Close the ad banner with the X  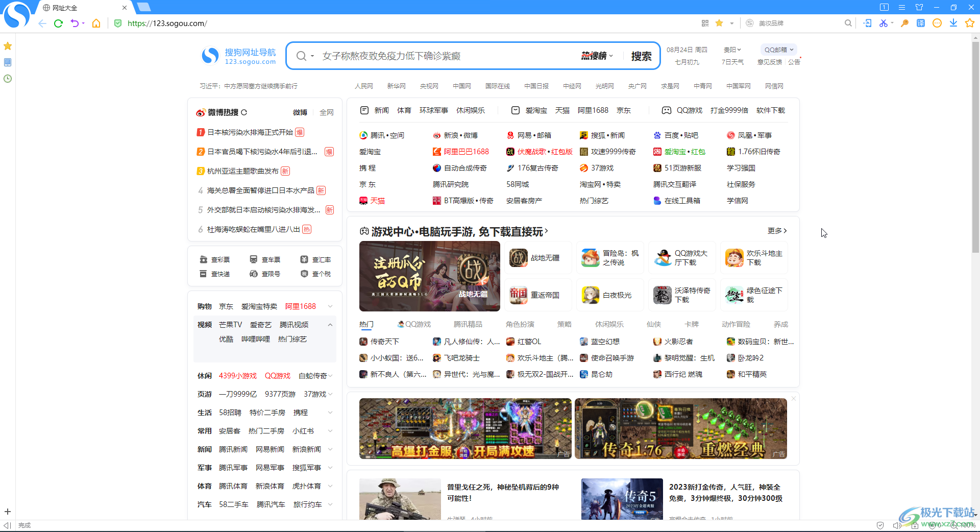pos(794,398)
